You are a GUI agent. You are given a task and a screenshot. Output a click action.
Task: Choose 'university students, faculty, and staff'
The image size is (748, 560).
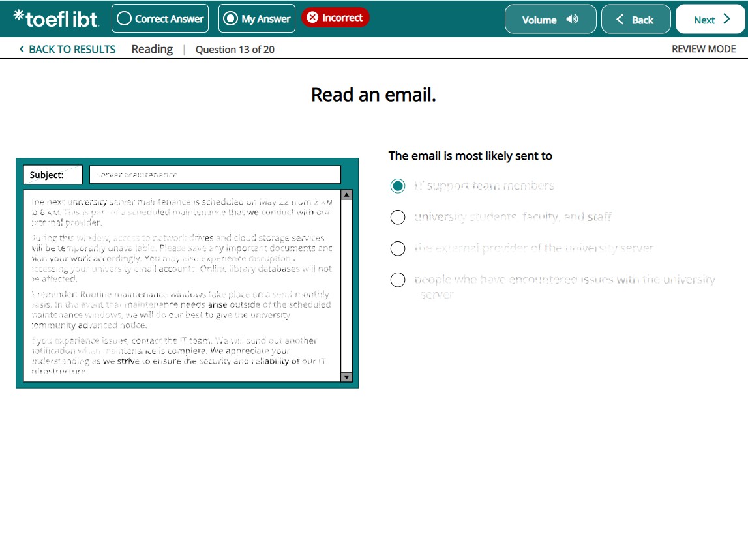[398, 217]
